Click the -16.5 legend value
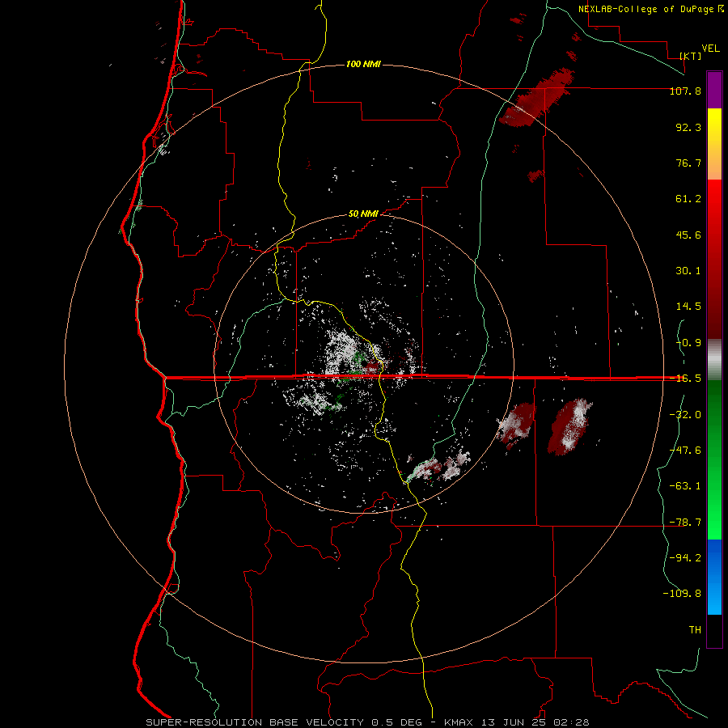Viewport: 728px width, 728px height. click(x=685, y=379)
